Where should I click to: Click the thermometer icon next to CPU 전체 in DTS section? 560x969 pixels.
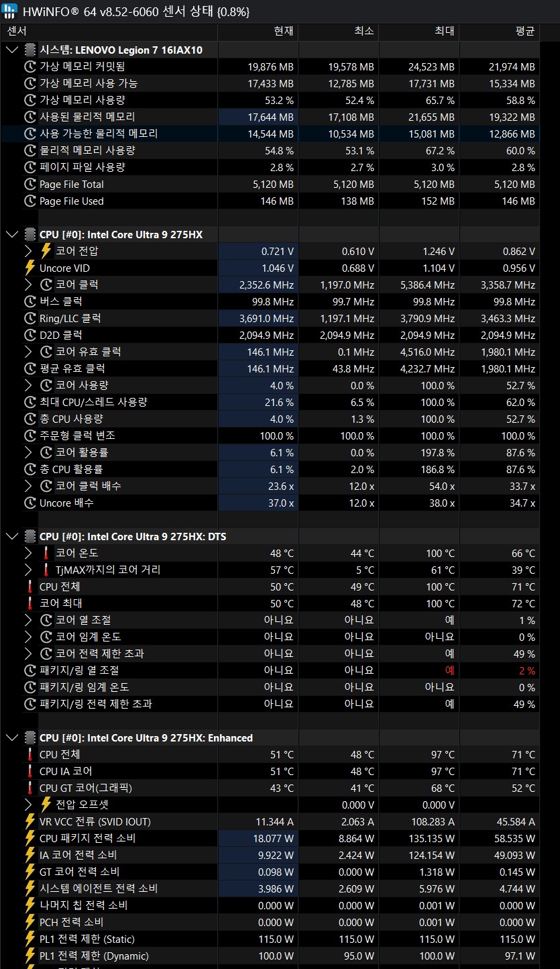click(x=30, y=586)
